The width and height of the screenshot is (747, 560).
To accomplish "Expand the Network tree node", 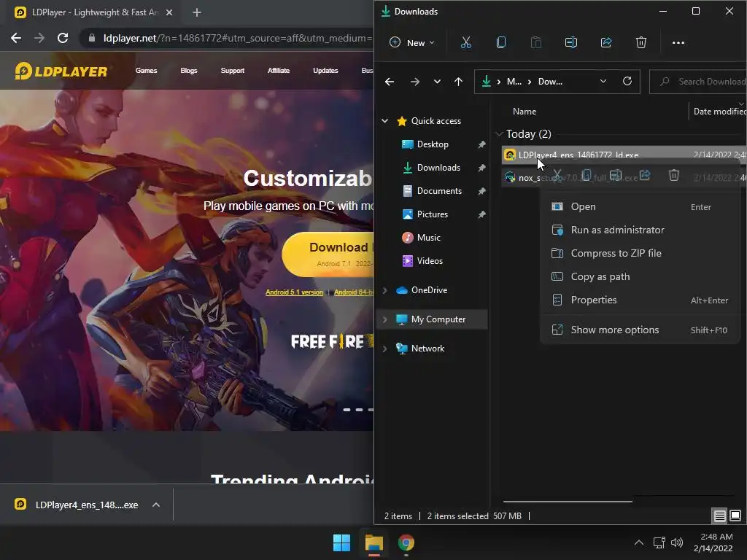I will pos(384,349).
